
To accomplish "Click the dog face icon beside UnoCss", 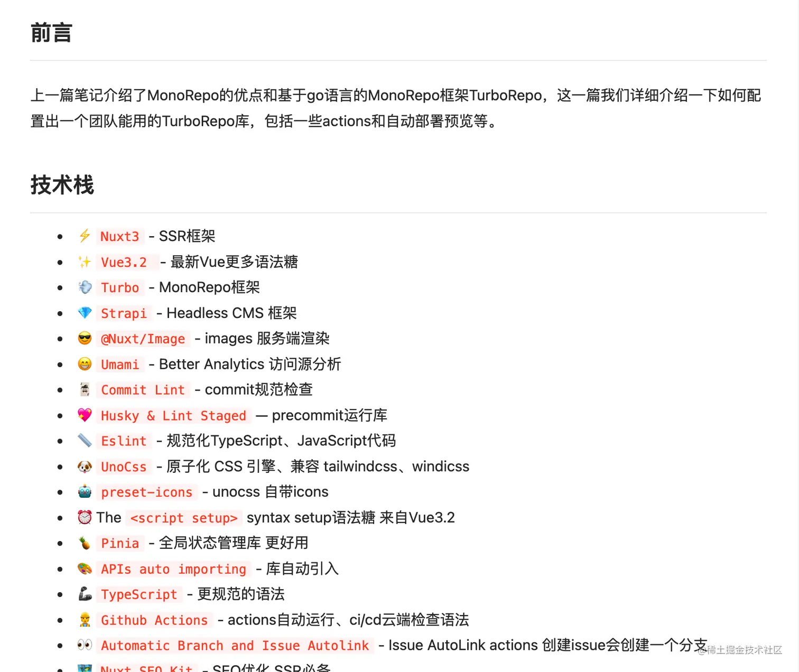I will pos(85,466).
